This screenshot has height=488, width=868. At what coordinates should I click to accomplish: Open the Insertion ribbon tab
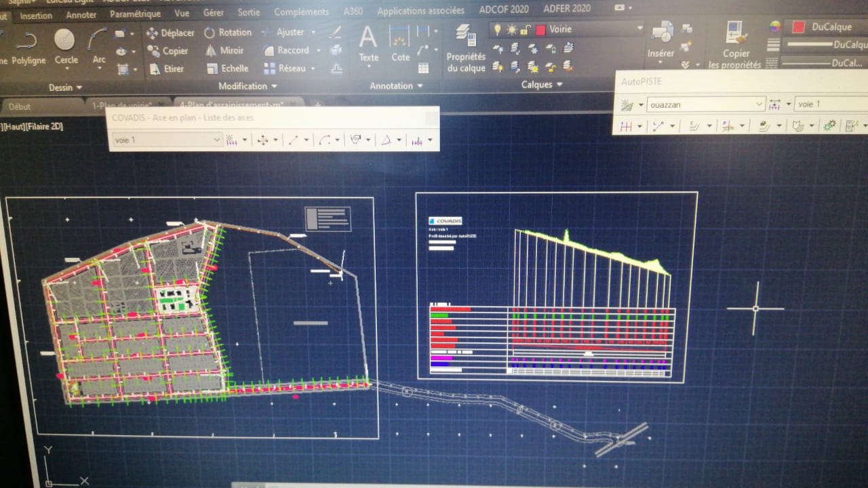36,15
